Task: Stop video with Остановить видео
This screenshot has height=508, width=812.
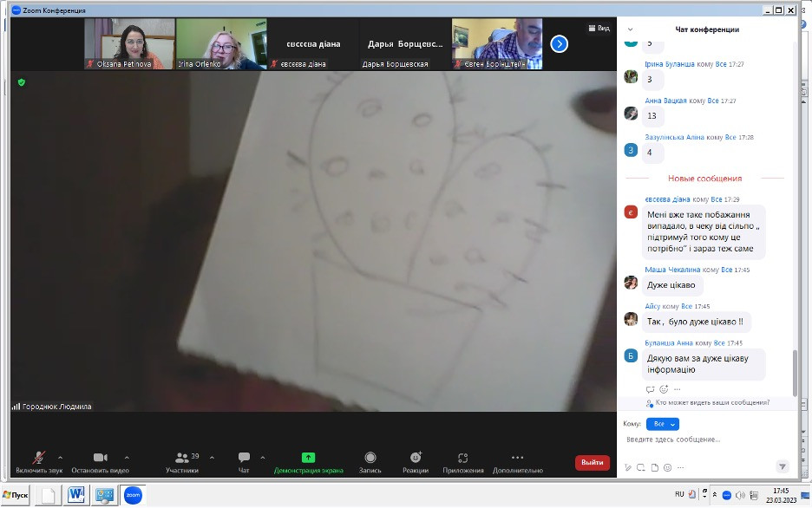Action: tap(100, 462)
